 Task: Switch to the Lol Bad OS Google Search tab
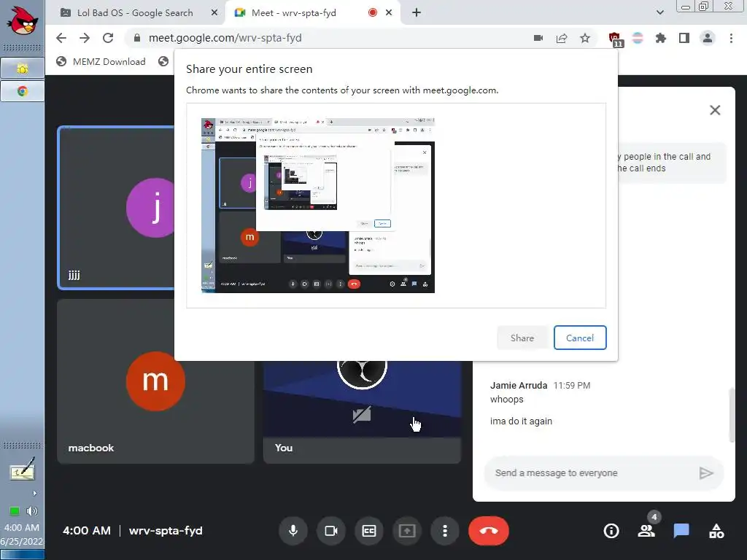[x=135, y=13]
